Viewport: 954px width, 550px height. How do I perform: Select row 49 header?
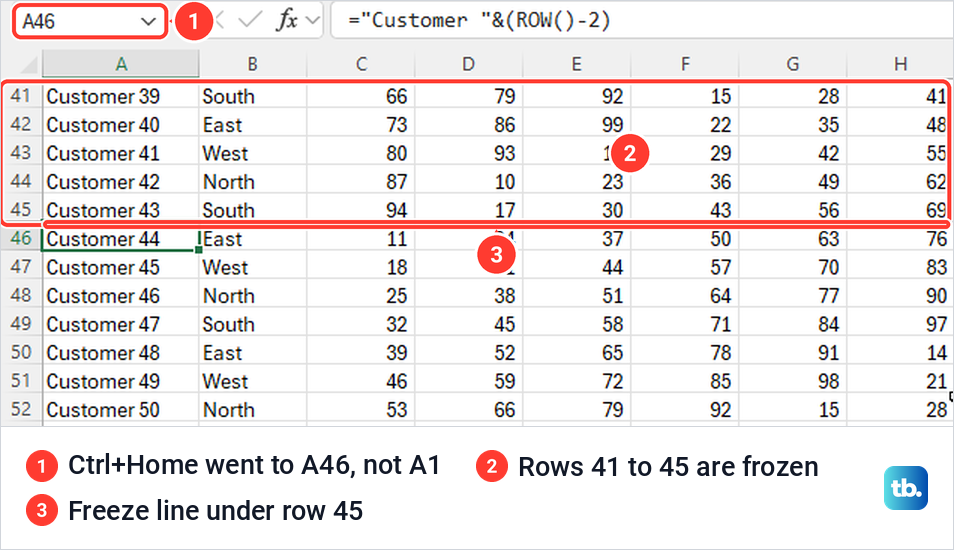tap(21, 324)
